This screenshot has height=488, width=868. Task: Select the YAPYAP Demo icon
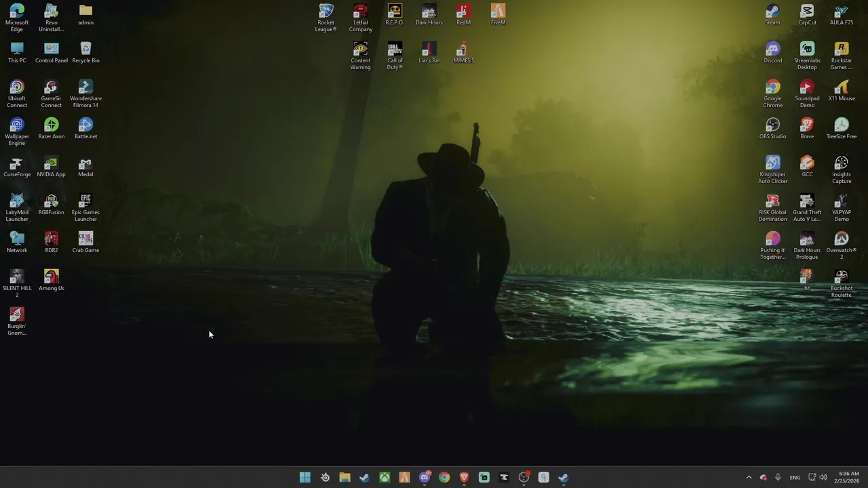coord(842,207)
